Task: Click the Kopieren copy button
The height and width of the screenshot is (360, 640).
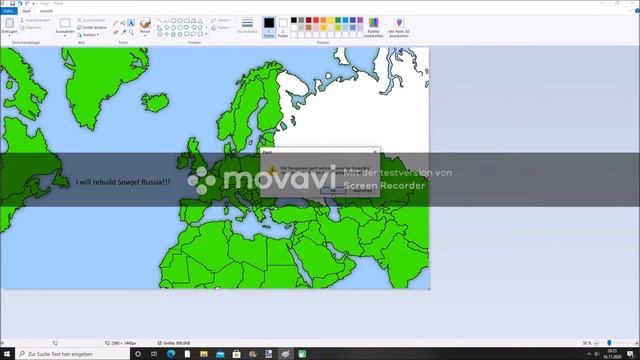Action: (31, 28)
